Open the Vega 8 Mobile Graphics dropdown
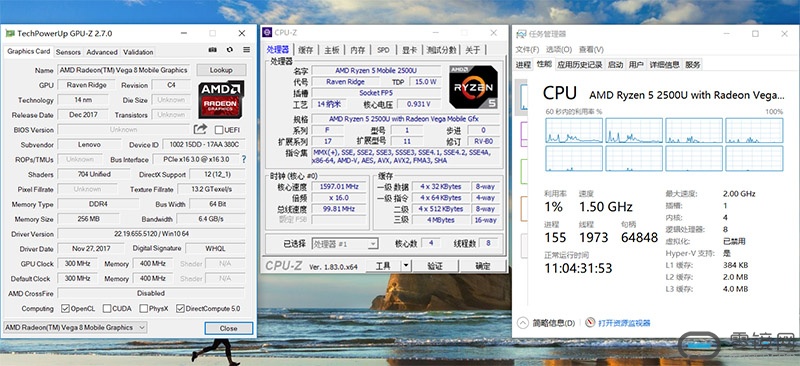The height and width of the screenshot is (366, 800). [75, 328]
